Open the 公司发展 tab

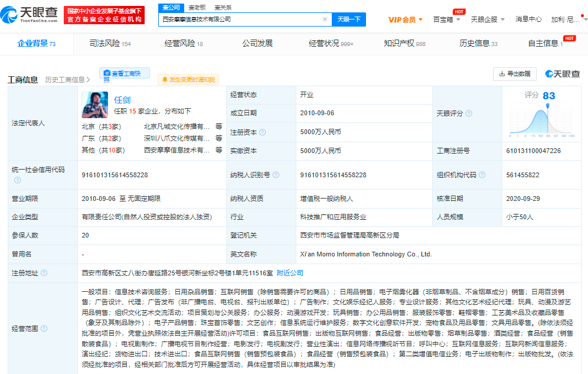click(x=257, y=44)
